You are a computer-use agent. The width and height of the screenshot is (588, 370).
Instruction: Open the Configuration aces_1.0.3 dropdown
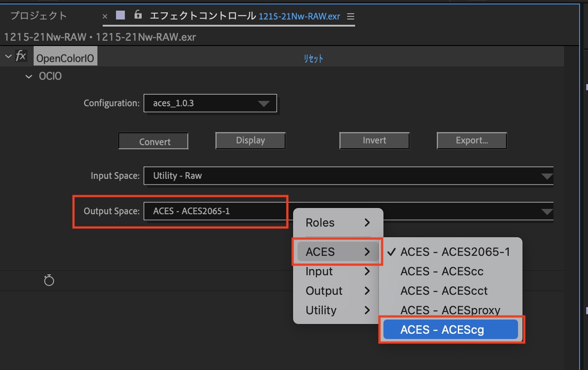pos(210,104)
